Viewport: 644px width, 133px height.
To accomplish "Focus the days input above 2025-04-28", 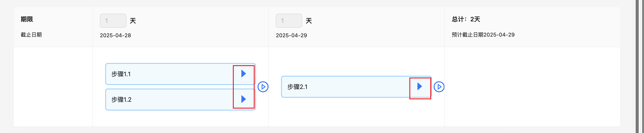I will [x=113, y=21].
